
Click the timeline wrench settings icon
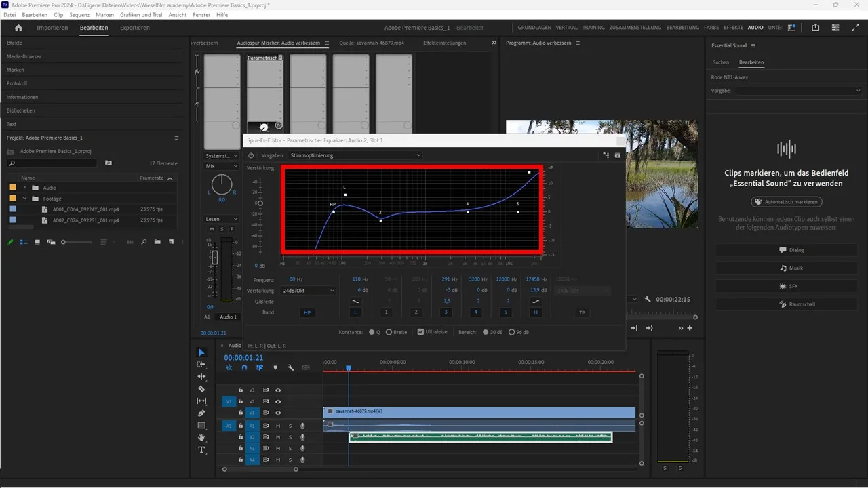point(290,367)
